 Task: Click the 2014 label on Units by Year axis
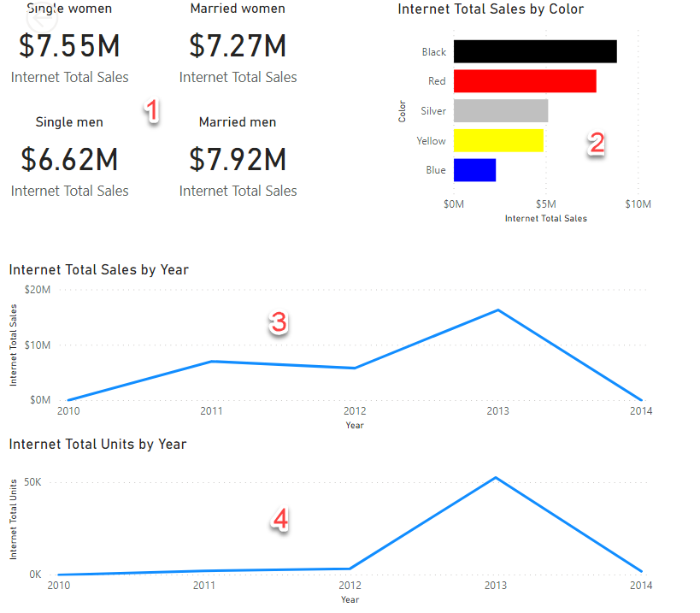tap(641, 586)
